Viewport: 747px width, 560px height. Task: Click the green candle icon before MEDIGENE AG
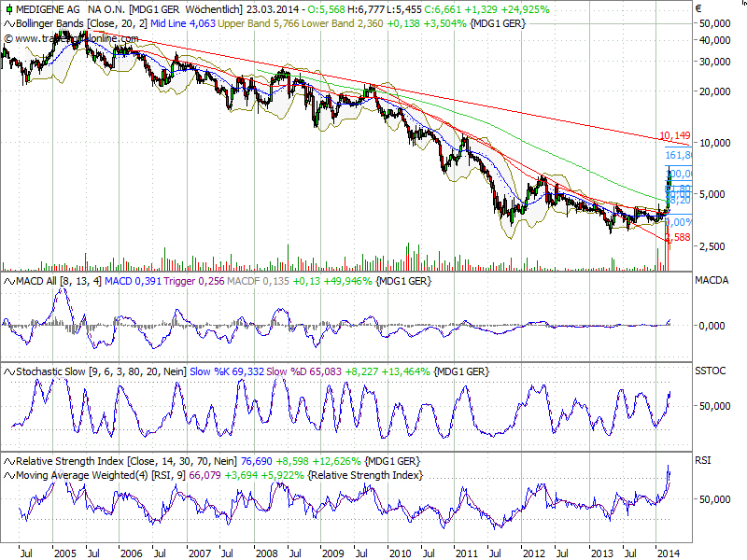(9, 9)
